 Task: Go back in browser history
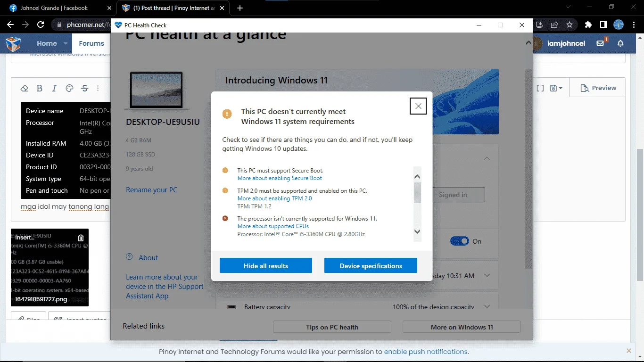pos(10,25)
